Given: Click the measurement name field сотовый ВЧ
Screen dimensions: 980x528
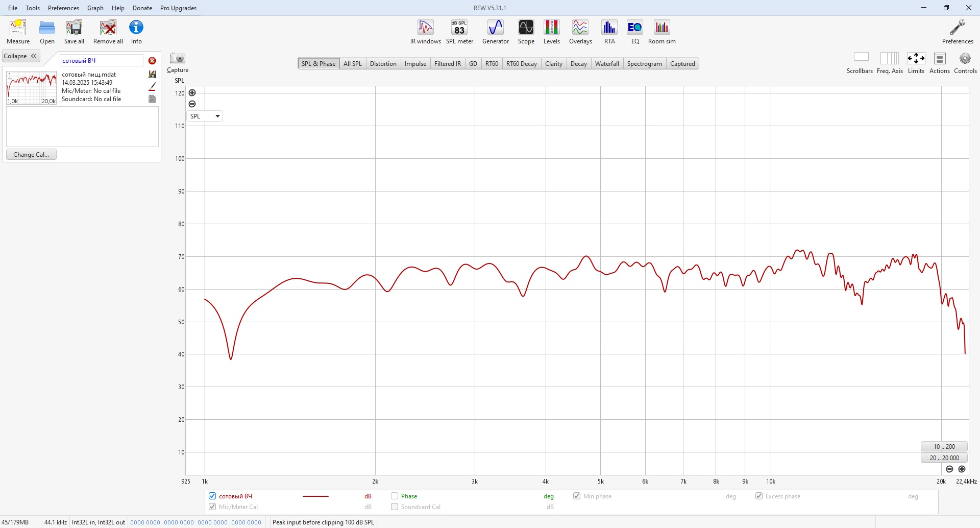Looking at the screenshot, I should point(101,61).
